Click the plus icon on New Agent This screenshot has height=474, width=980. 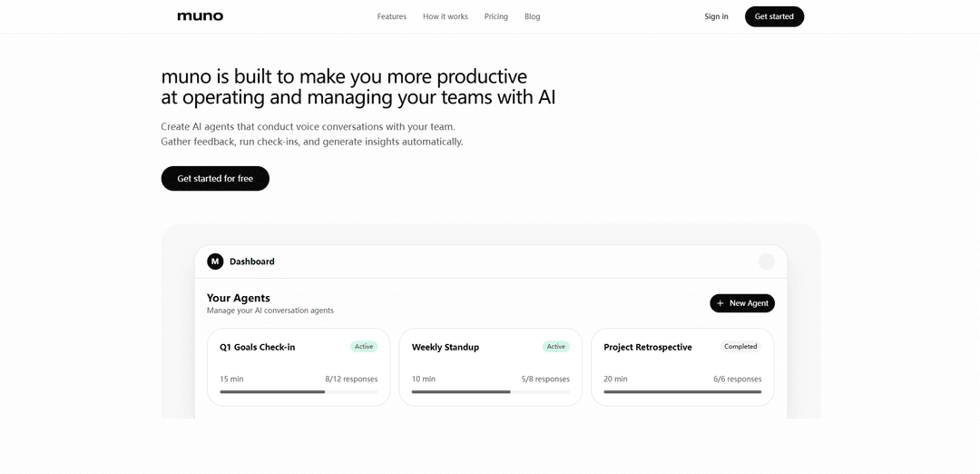click(x=720, y=303)
